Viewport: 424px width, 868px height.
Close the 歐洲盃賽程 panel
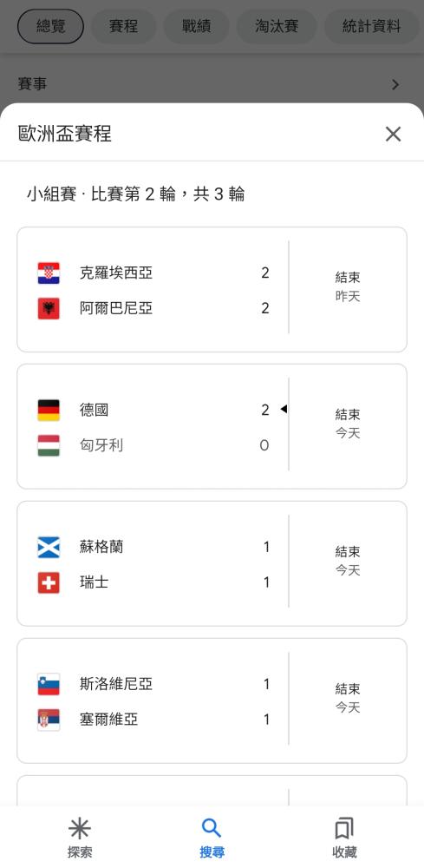tap(393, 134)
